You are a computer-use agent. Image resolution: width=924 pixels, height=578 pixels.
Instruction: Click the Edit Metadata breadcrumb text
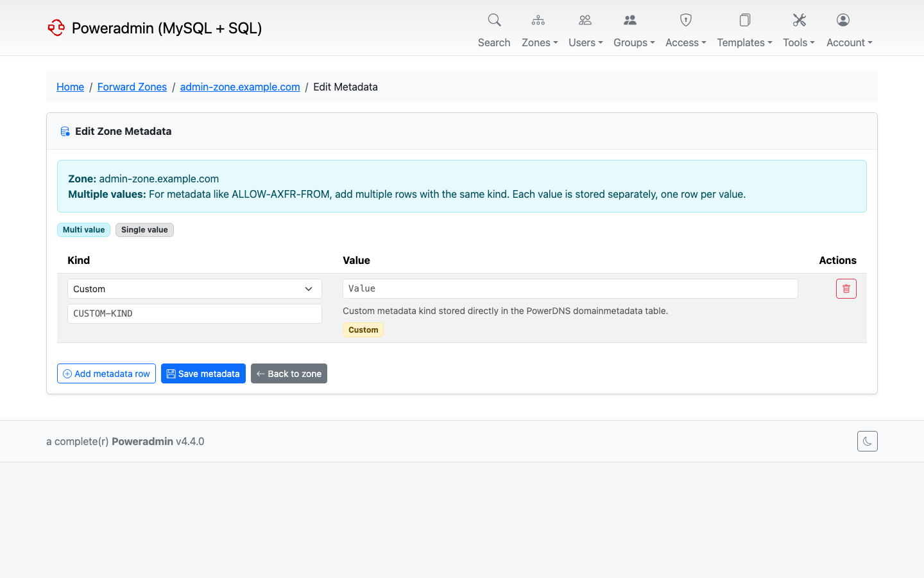point(345,87)
